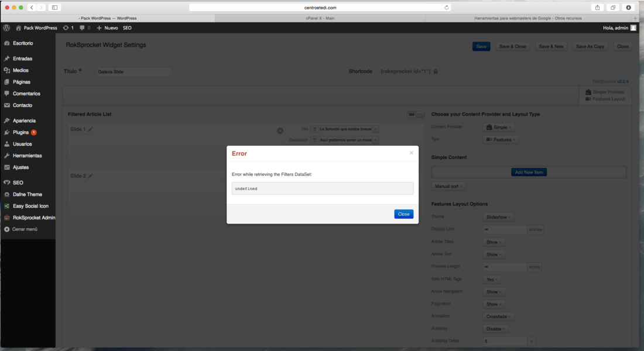644x351 pixels.
Task: Click the Dafne Theme gear icon
Action: click(6, 194)
